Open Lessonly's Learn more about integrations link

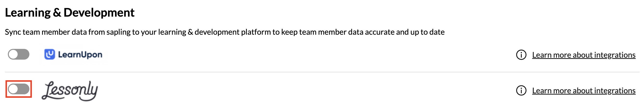pyautogui.click(x=584, y=91)
